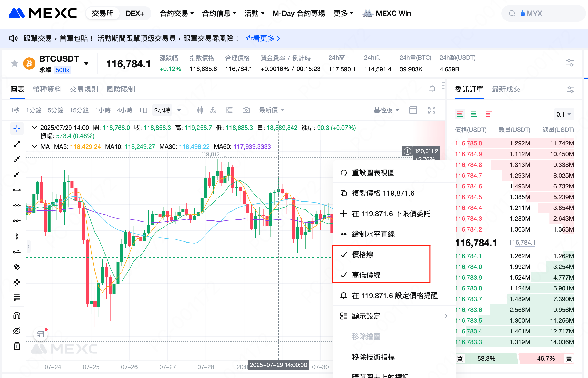Expand the 基礎版 chart version dropdown

(386, 110)
